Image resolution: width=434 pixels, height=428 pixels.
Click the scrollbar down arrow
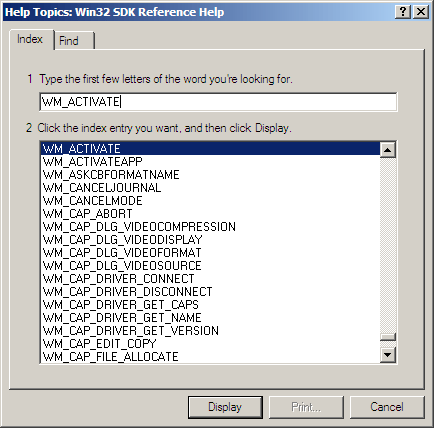click(x=388, y=355)
